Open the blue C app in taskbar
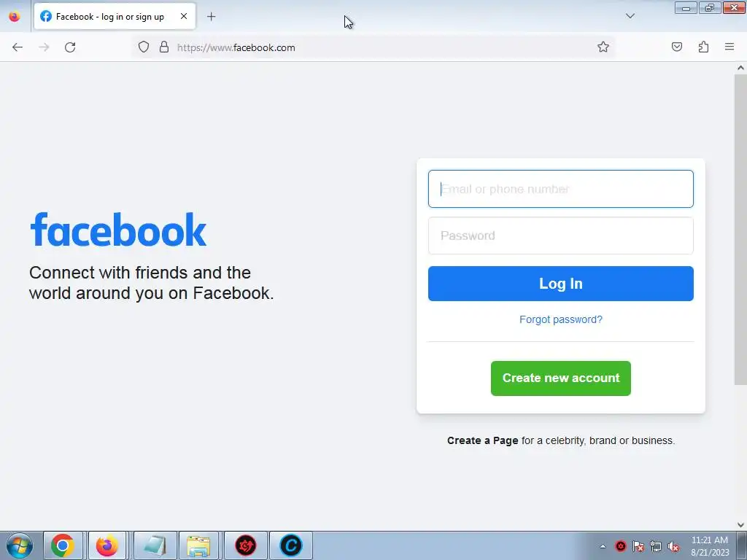The height and width of the screenshot is (560, 747). click(291, 545)
